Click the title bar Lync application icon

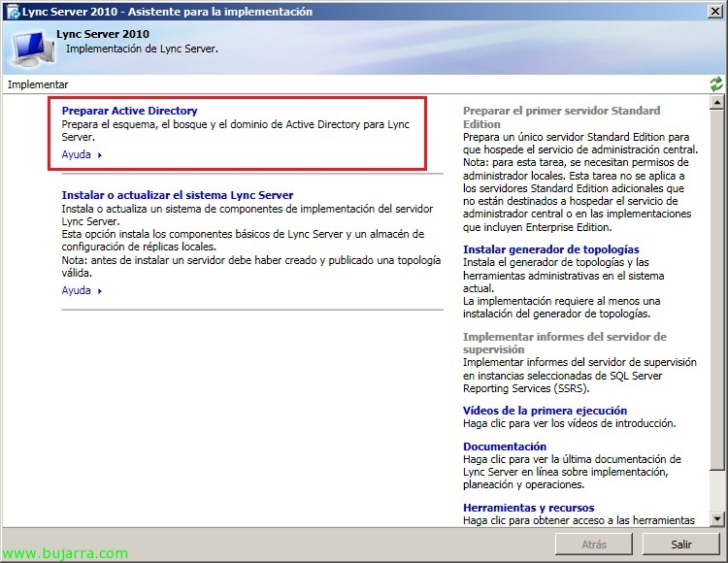click(13, 12)
